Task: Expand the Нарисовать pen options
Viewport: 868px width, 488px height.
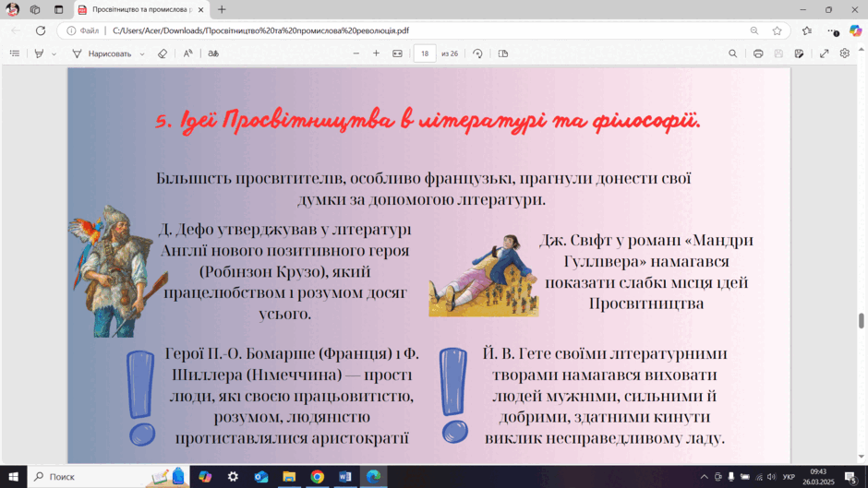Action: pyautogui.click(x=142, y=54)
